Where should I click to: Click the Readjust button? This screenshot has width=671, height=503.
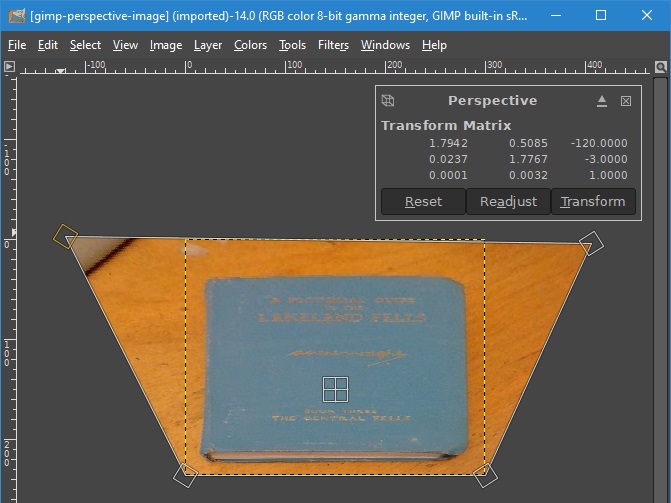508,201
